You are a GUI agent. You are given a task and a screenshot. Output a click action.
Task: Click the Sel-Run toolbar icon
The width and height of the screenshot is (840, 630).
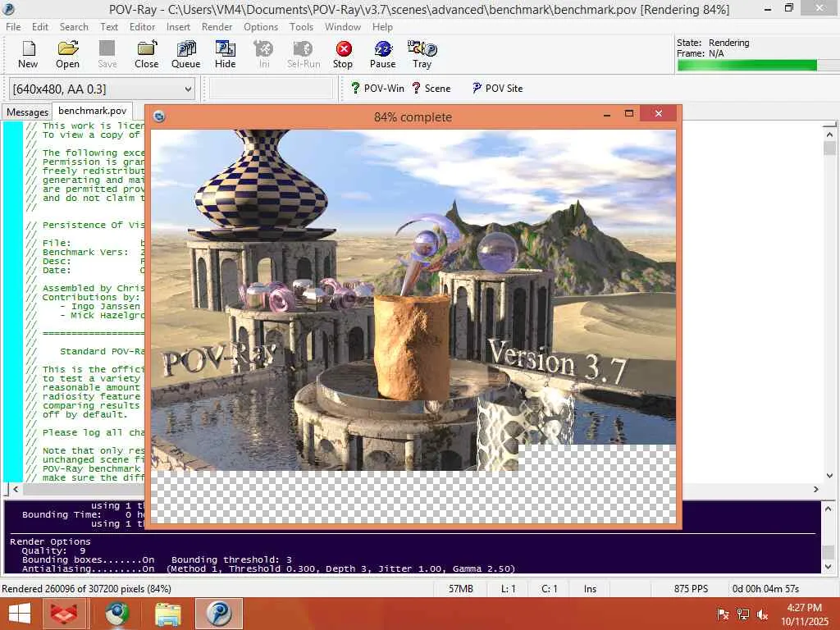click(x=304, y=55)
